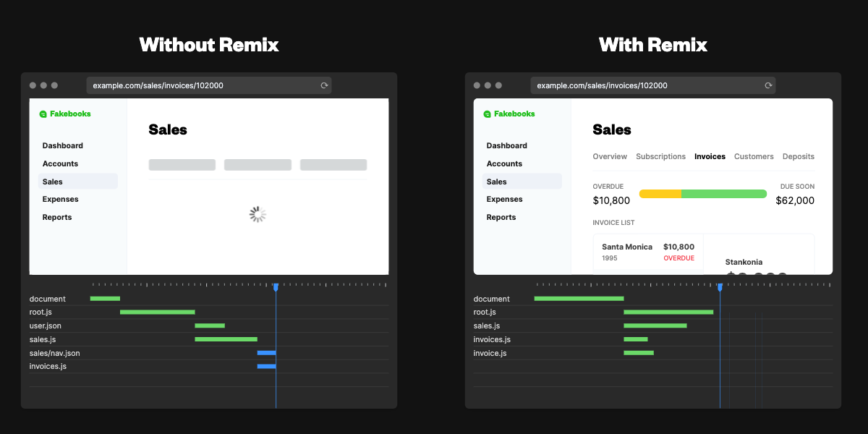Click user.json row label in Without Remix waterfall
This screenshot has width=868, height=434.
44,325
